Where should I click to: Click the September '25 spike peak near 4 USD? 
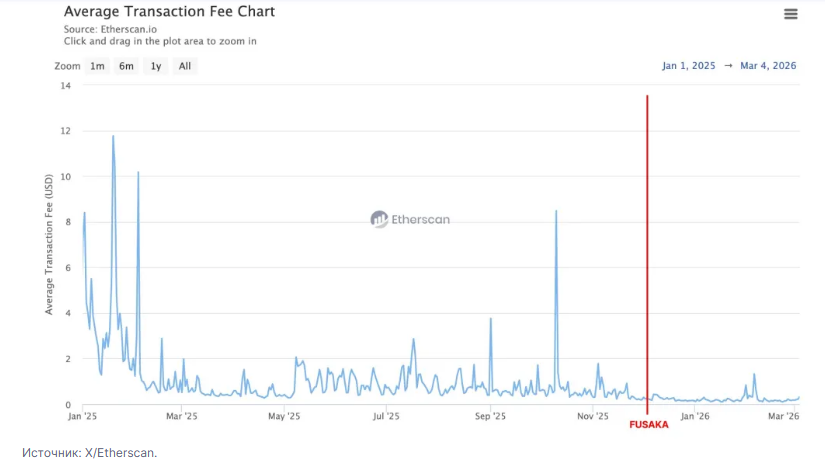coord(490,319)
